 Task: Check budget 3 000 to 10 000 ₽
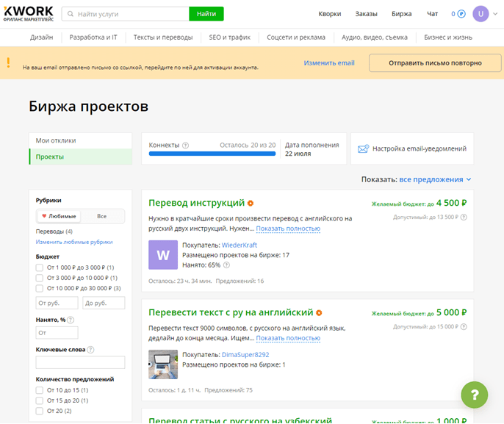(x=40, y=278)
